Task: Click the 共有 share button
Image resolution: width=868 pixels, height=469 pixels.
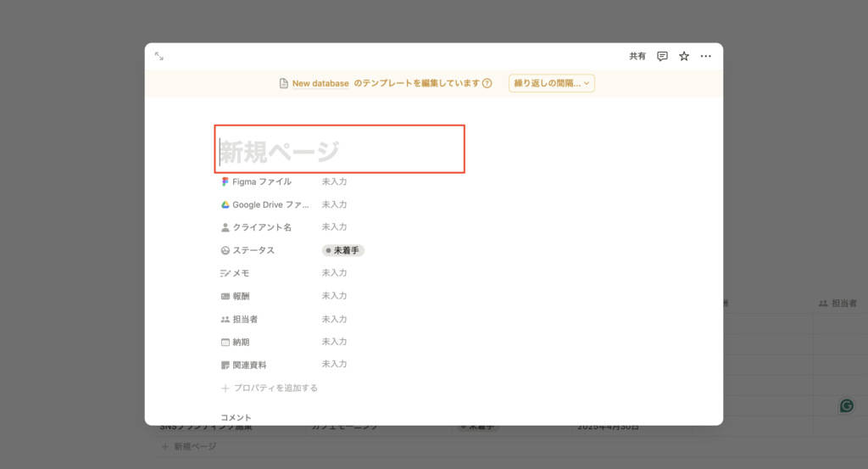Action: pyautogui.click(x=637, y=56)
